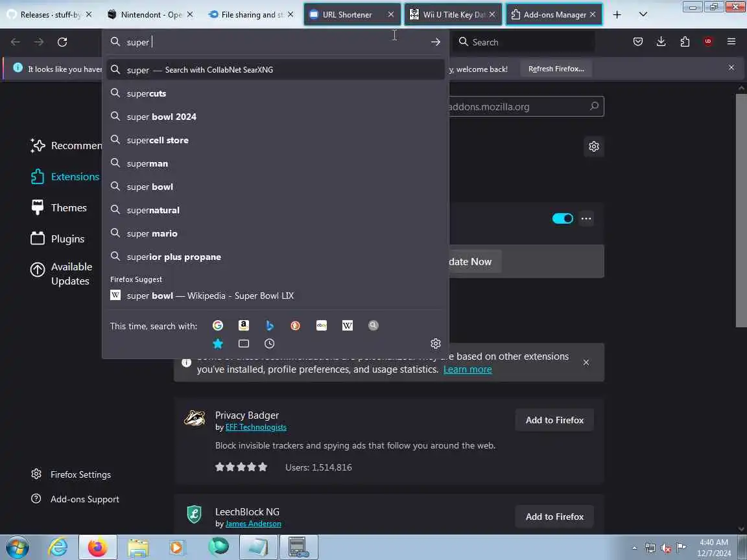Open Windows Start menu
This screenshot has height=560, width=747.
click(x=18, y=547)
